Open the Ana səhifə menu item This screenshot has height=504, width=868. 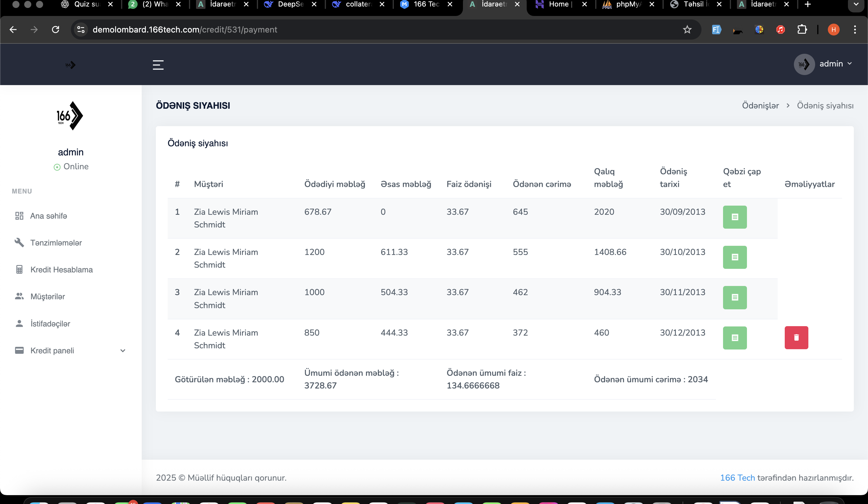click(48, 216)
